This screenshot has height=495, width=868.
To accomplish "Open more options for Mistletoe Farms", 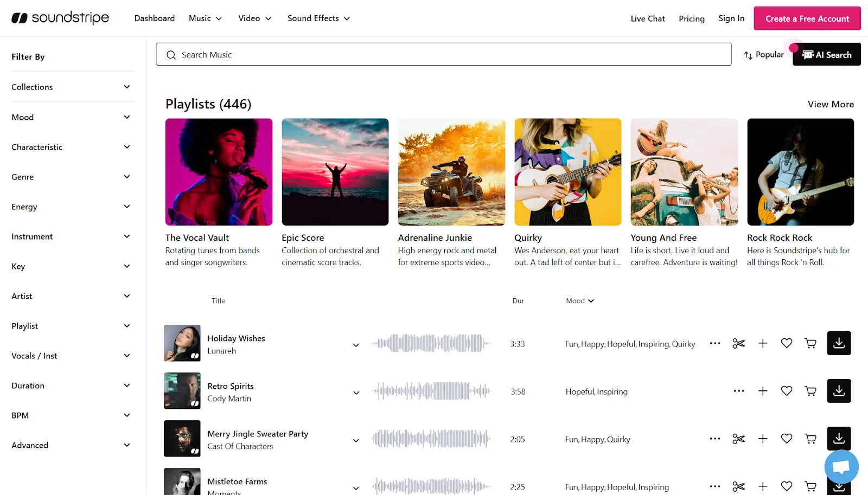I will (715, 486).
